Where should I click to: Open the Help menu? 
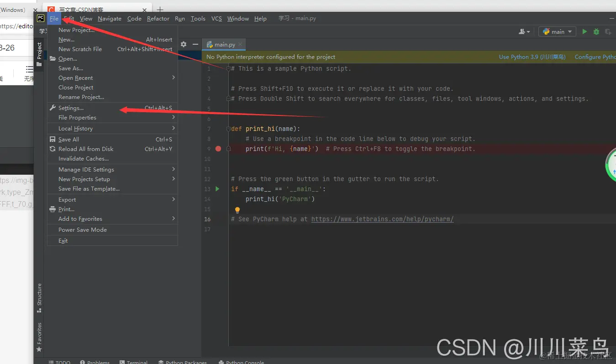pyautogui.click(x=260, y=18)
